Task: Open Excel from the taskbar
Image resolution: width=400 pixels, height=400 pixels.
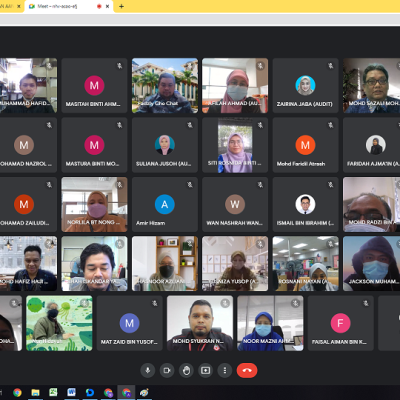Action: pyautogui.click(x=53, y=393)
